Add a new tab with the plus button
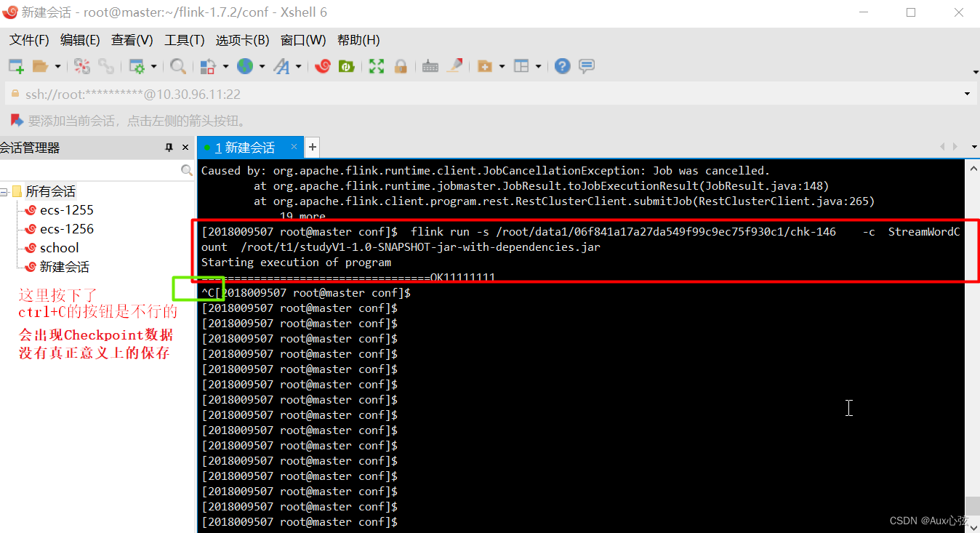The image size is (980, 533). coord(312,147)
